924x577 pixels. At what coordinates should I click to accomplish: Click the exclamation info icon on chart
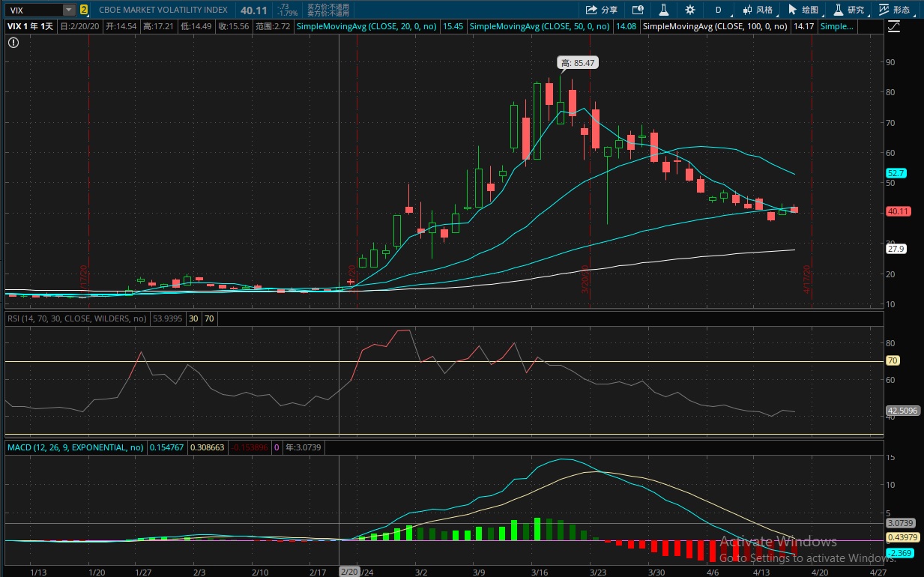13,43
